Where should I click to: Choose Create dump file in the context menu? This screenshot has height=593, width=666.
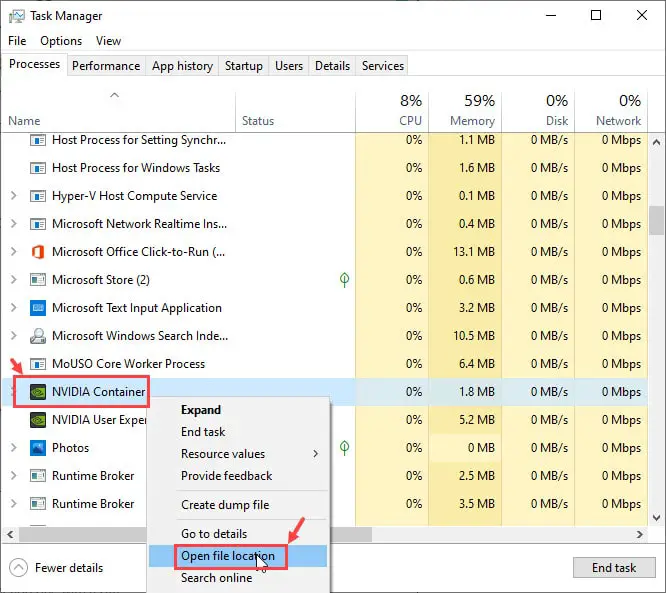coord(237,505)
